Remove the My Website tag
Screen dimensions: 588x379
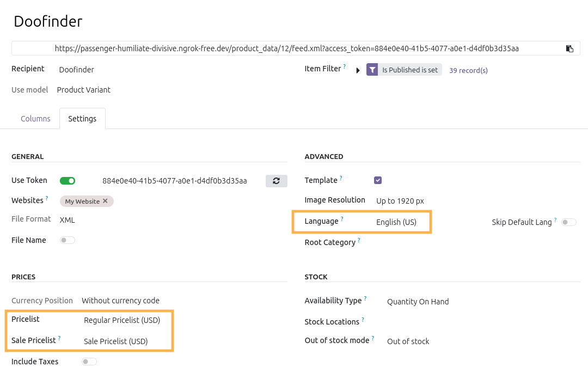[x=106, y=201]
